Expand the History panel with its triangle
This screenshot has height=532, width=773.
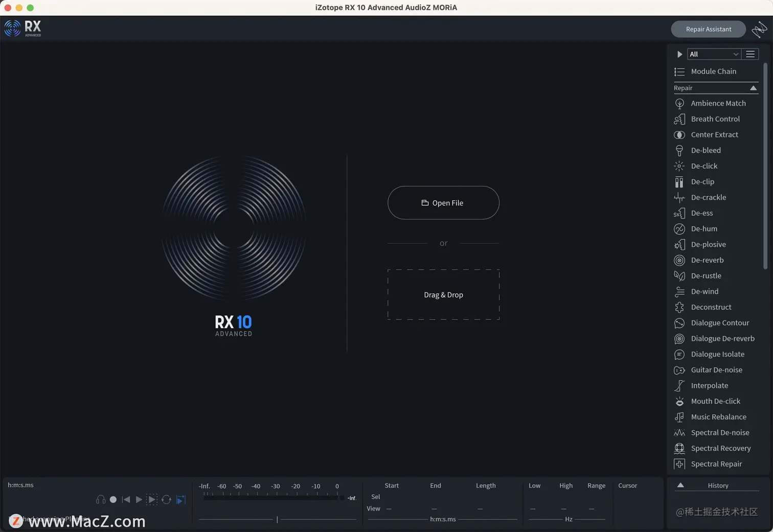680,485
